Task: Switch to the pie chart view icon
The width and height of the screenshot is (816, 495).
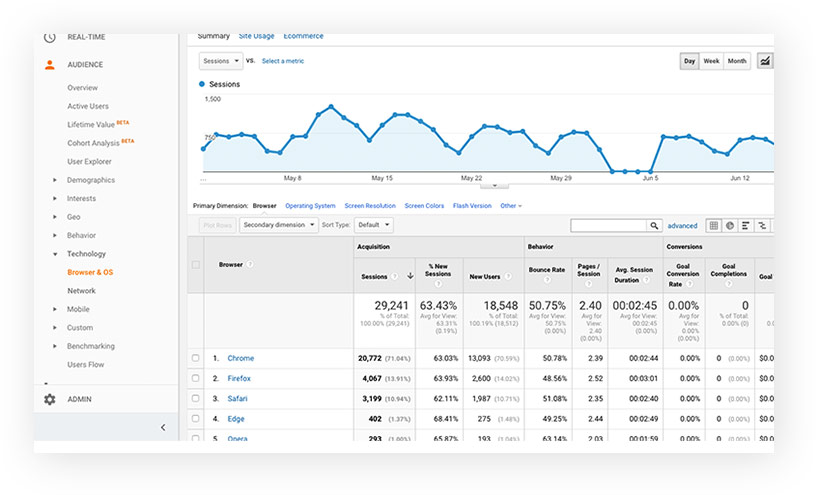Action: [x=730, y=226]
